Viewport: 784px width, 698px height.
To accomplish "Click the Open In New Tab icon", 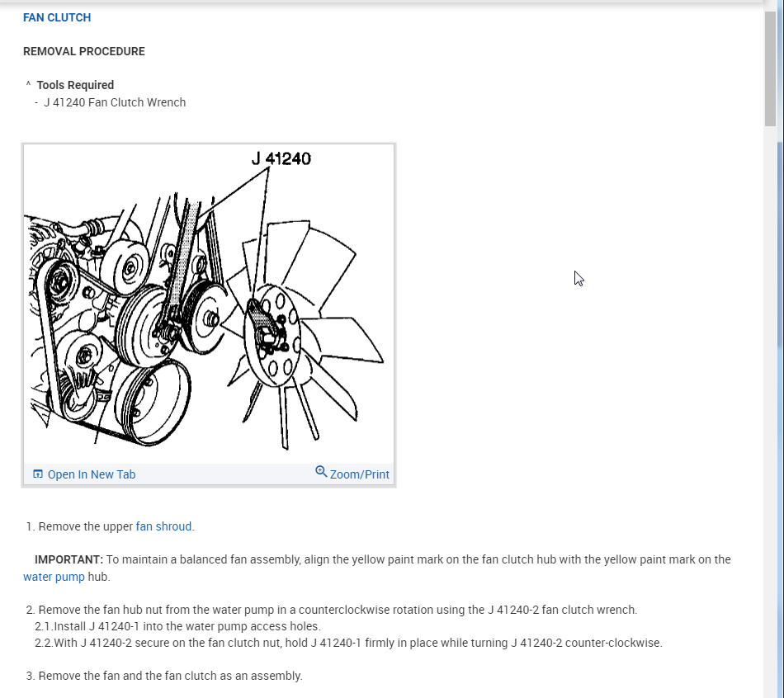I will 37,474.
